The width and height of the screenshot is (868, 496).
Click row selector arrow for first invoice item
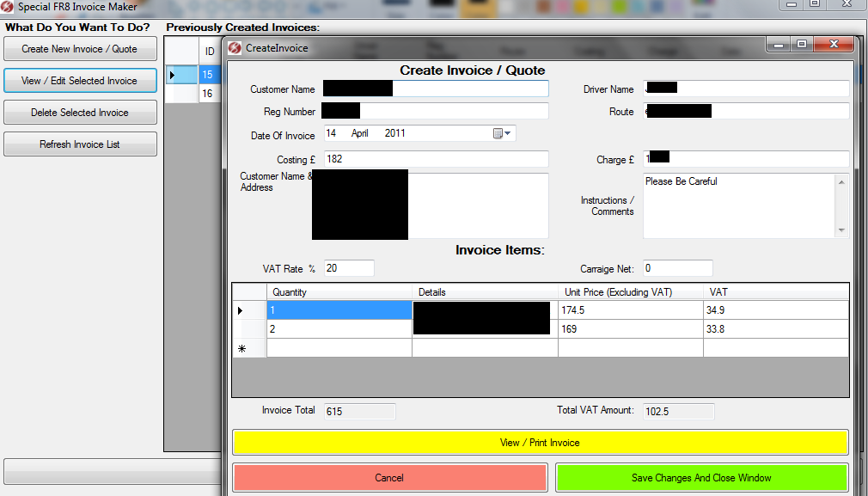tap(241, 310)
